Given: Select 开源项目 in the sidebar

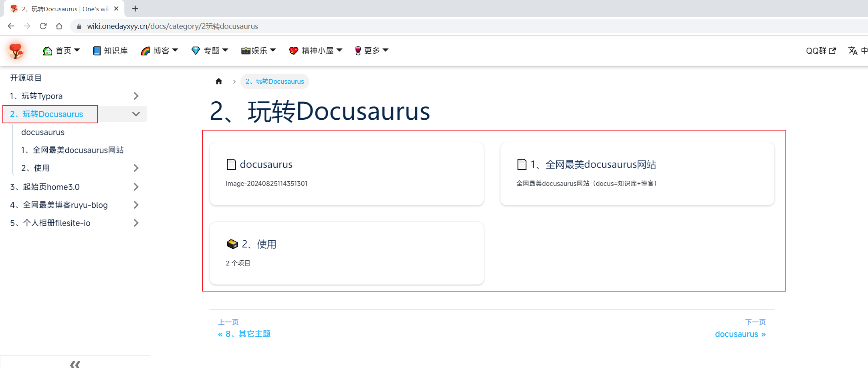Looking at the screenshot, I should click(x=26, y=78).
